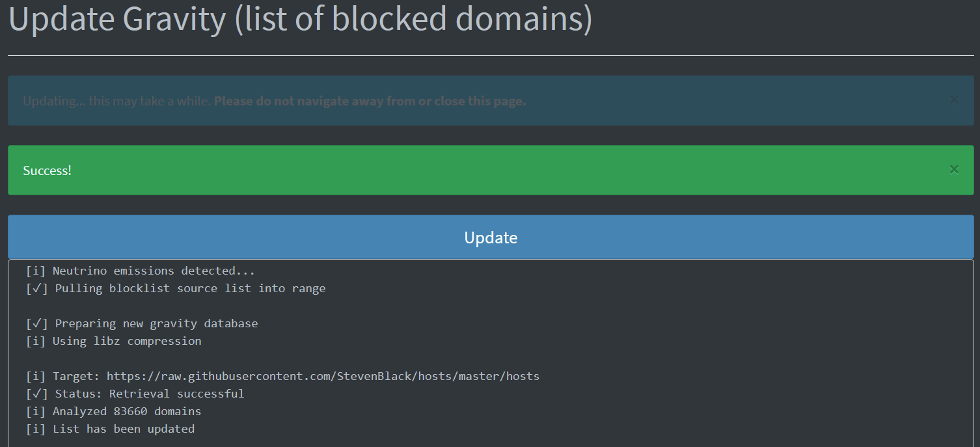Click the checkmark before 'Status: Retrieval successful'
The width and height of the screenshot is (980, 447).
[37, 394]
